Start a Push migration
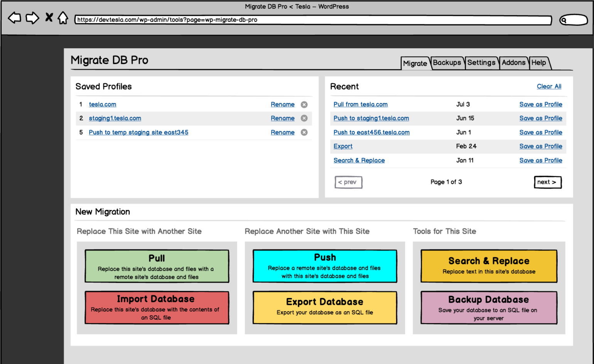This screenshot has height=364, width=594. [325, 266]
